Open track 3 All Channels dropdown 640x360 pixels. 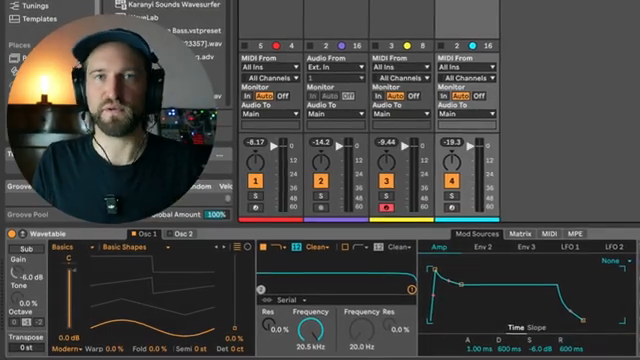pyautogui.click(x=401, y=78)
